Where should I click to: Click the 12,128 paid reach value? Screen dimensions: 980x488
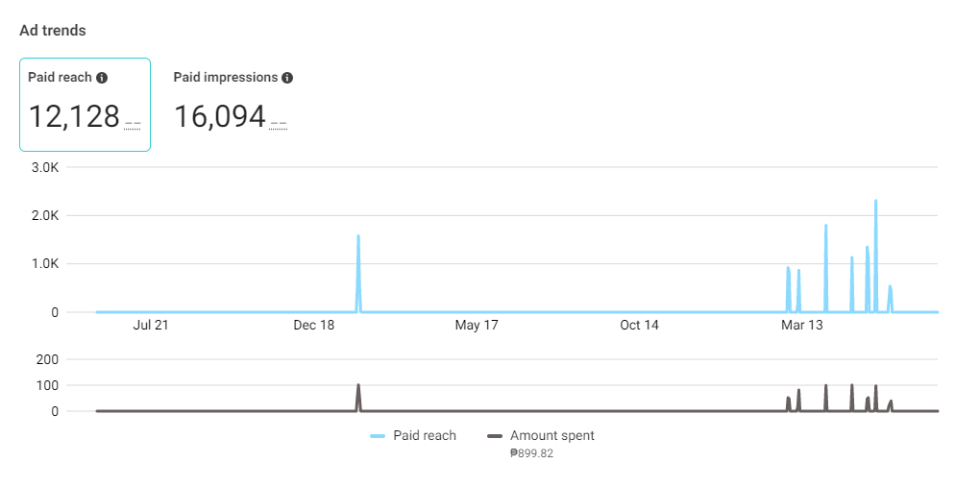pyautogui.click(x=74, y=117)
